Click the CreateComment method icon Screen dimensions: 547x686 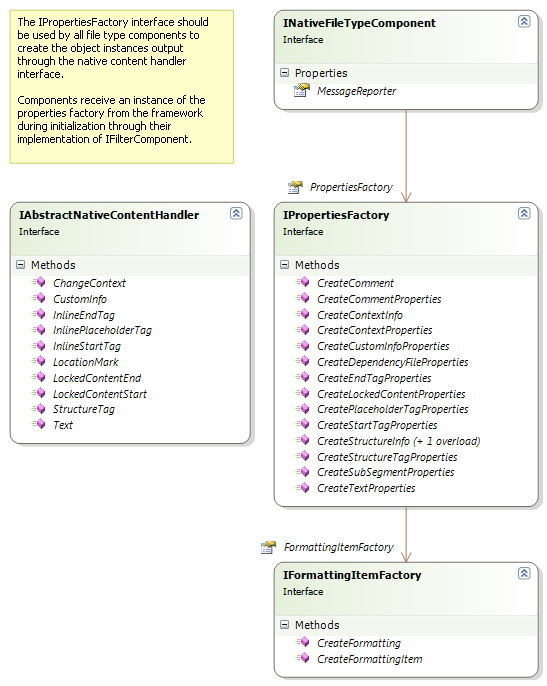tap(303, 282)
